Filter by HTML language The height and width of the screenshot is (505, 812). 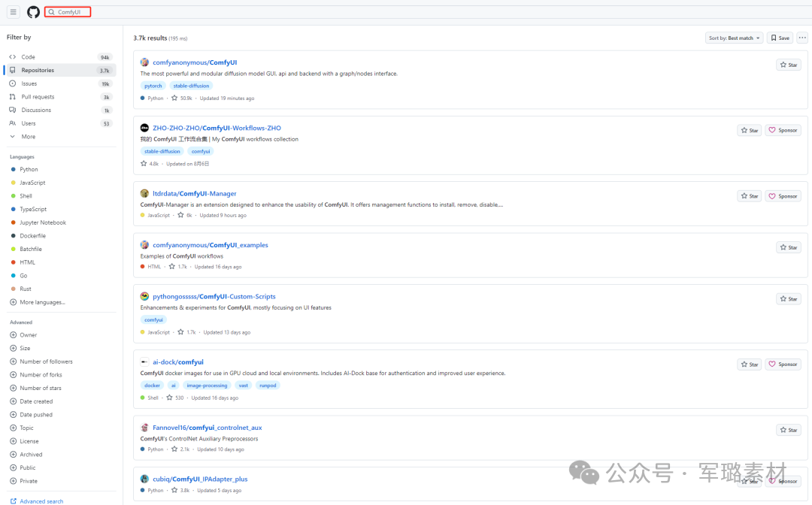28,262
